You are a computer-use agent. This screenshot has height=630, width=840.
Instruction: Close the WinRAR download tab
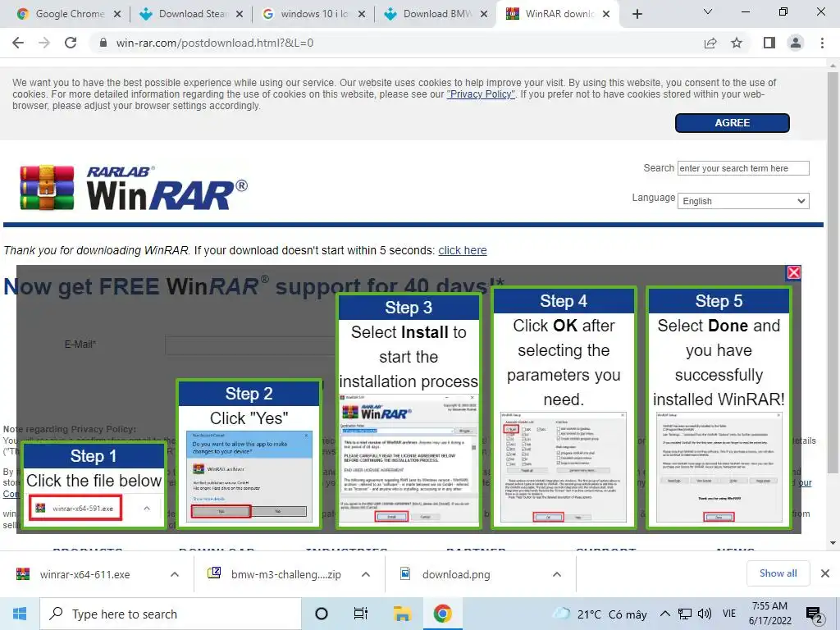pos(606,14)
